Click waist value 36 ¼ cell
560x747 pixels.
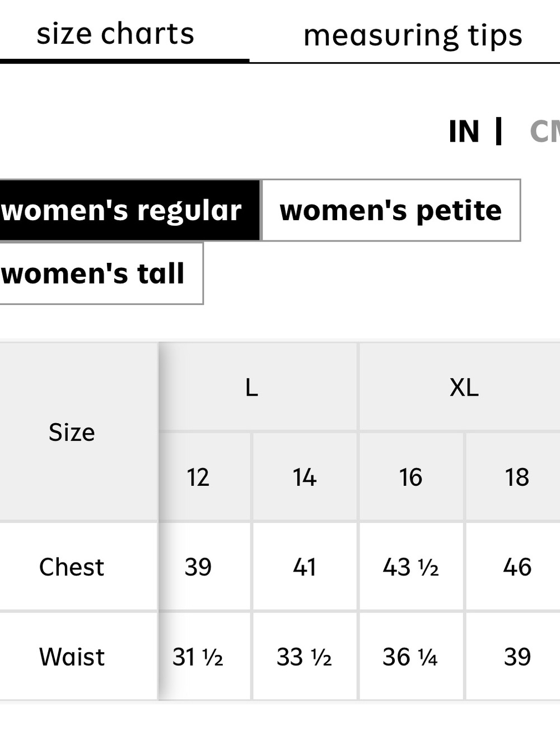click(411, 656)
